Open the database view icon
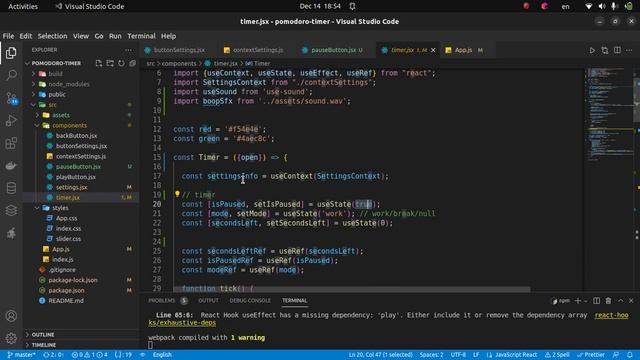 [x=11, y=188]
